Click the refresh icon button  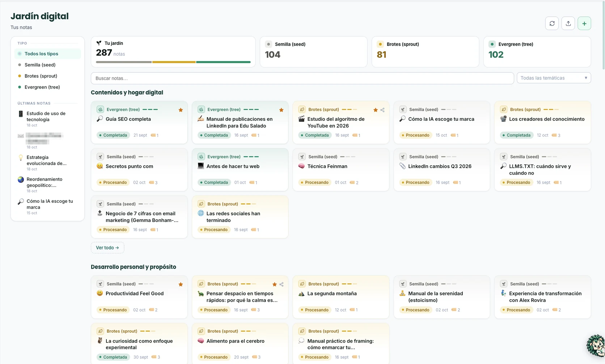[x=552, y=23]
